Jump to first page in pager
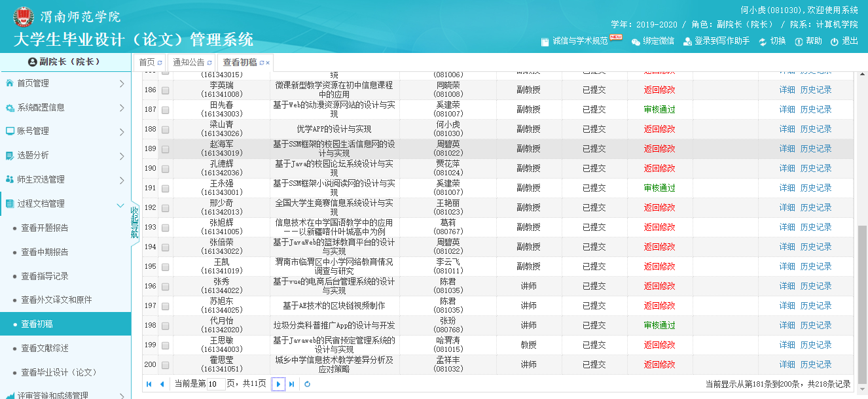This screenshot has height=399, width=868. (x=149, y=384)
